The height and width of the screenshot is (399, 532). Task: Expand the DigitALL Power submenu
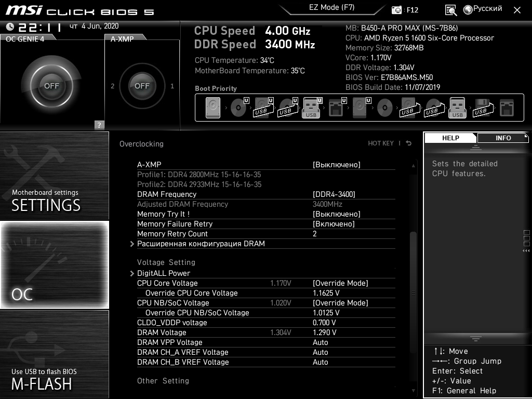click(164, 273)
